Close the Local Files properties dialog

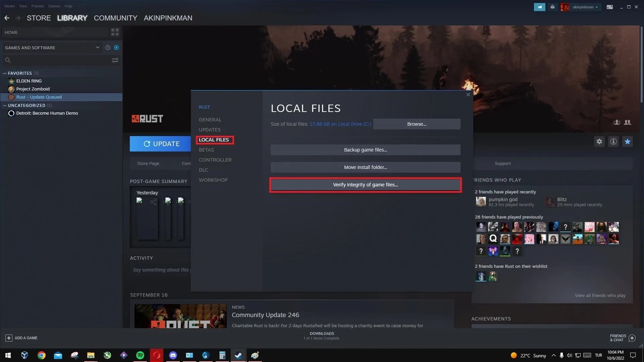pos(468,95)
